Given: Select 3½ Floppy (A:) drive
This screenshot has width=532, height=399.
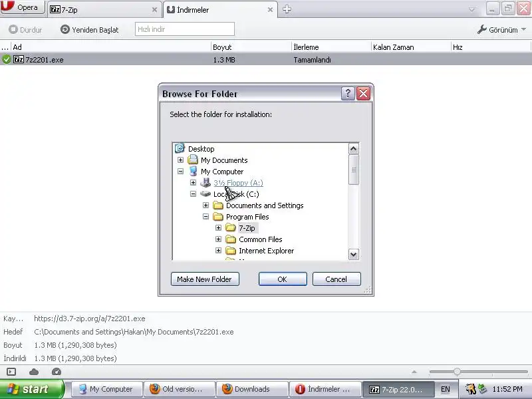Looking at the screenshot, I should [238, 183].
